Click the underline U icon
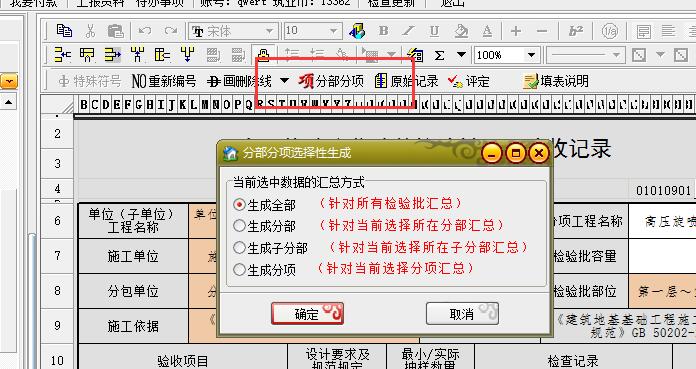 [x=434, y=31]
